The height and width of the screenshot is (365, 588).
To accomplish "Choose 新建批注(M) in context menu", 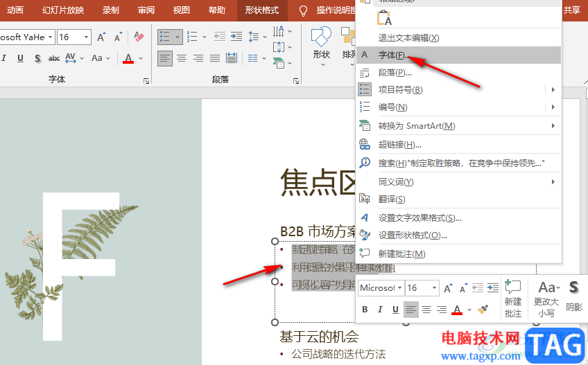I will point(458,254).
